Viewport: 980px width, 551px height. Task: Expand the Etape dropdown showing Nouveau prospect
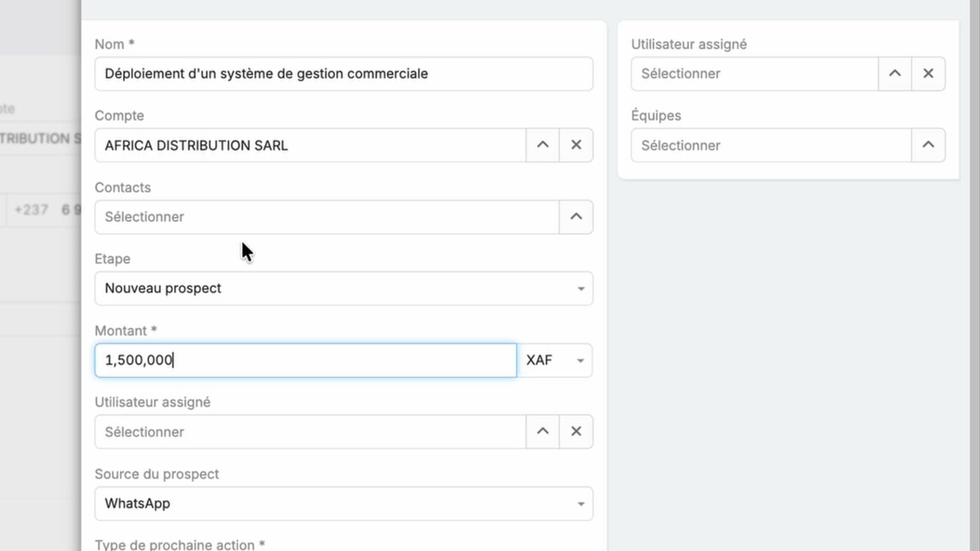click(344, 288)
